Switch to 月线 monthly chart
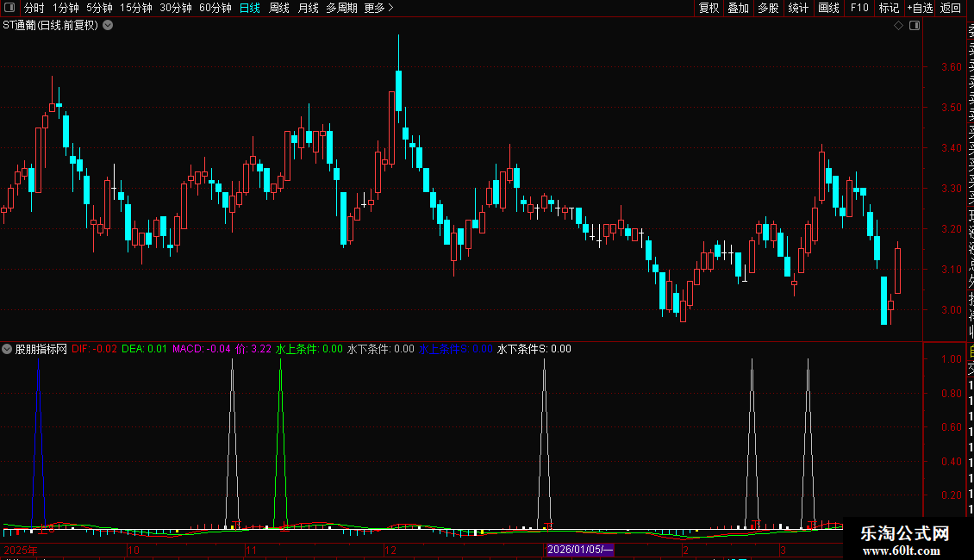The image size is (974, 560). pos(308,8)
